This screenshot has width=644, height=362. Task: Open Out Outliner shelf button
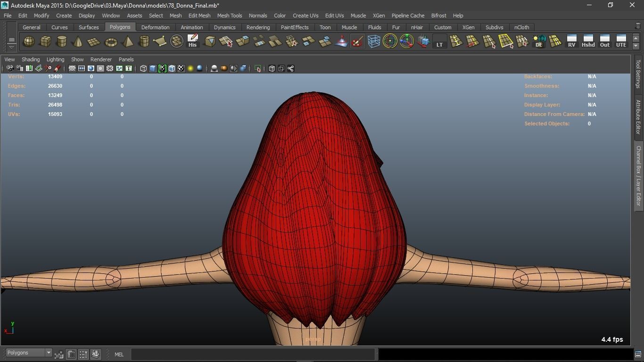(604, 41)
